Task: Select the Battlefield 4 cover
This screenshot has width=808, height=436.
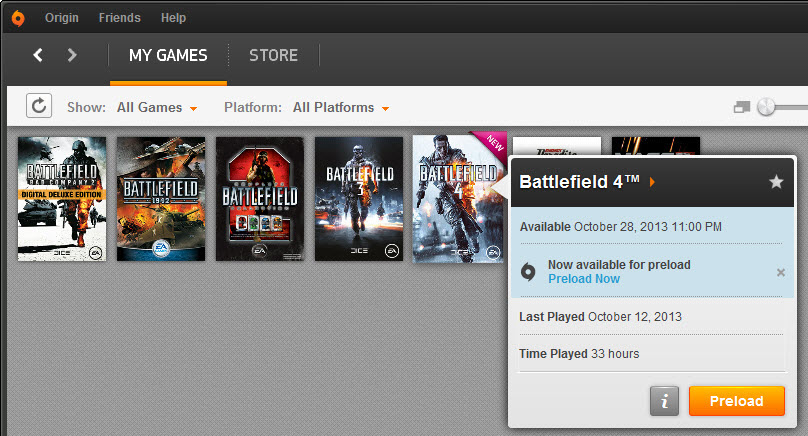Action: pos(458,199)
